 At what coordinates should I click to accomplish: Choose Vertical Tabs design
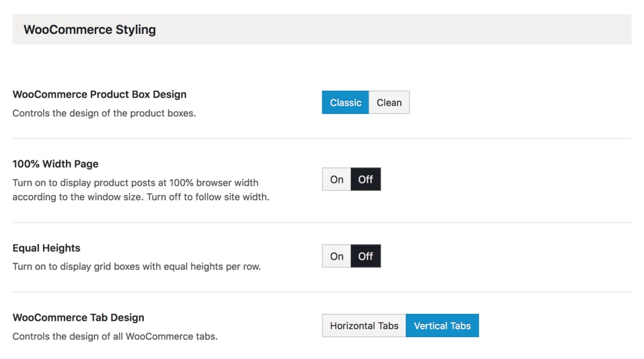(442, 326)
